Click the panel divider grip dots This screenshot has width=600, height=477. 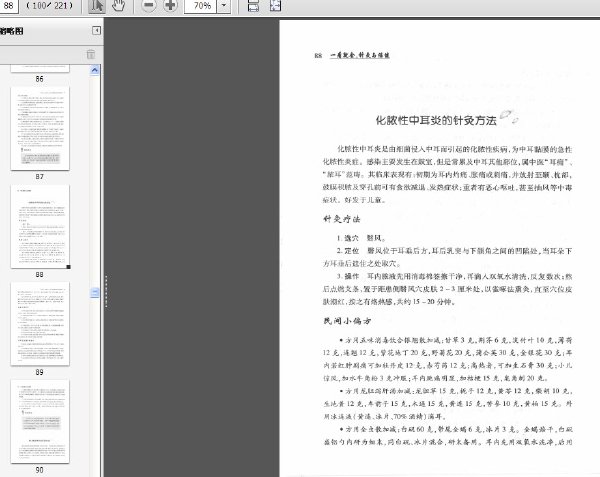pyautogui.click(x=106, y=291)
